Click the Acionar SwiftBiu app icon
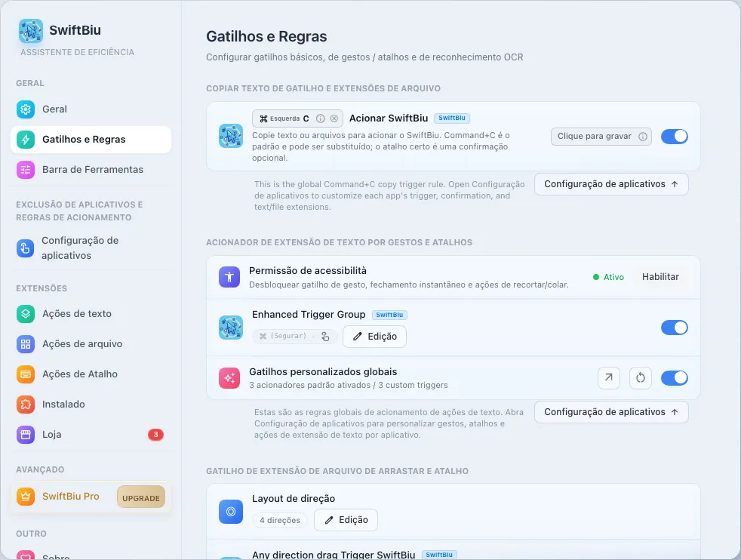Image resolution: width=741 pixels, height=560 pixels. [231, 136]
